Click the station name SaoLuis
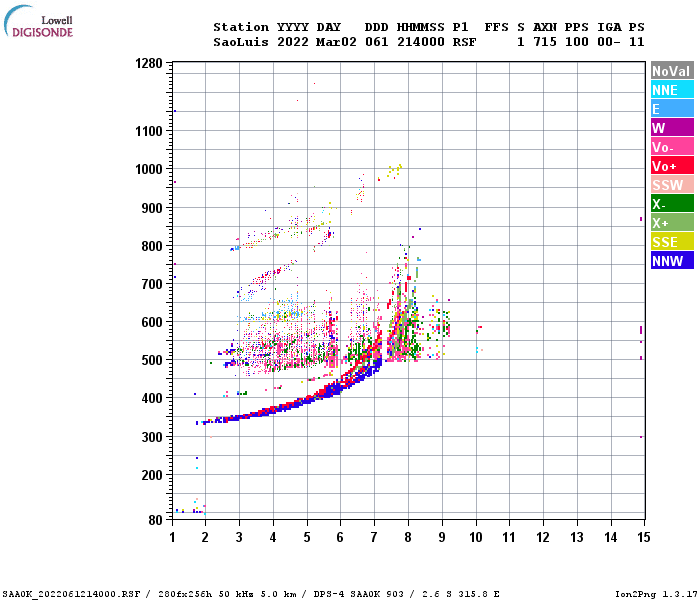The image size is (700, 600). coord(241,42)
